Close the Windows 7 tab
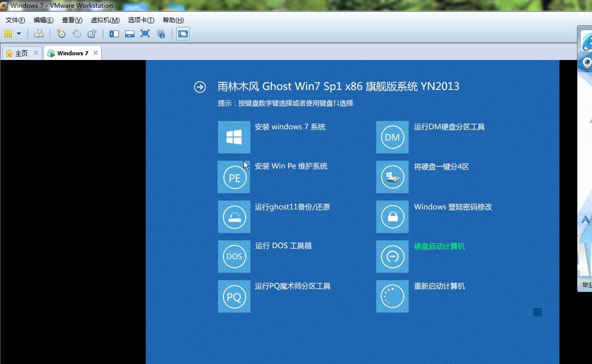 (x=96, y=53)
